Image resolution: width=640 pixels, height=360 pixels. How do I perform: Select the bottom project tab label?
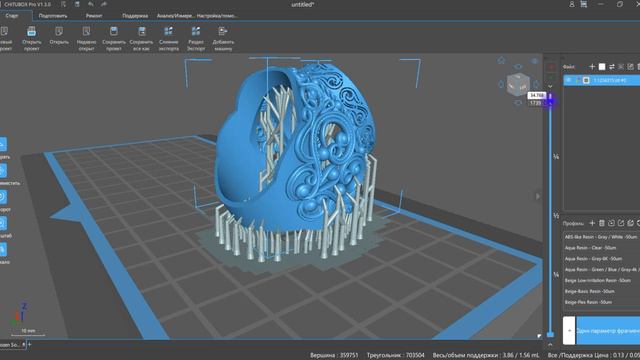click(x=10, y=344)
